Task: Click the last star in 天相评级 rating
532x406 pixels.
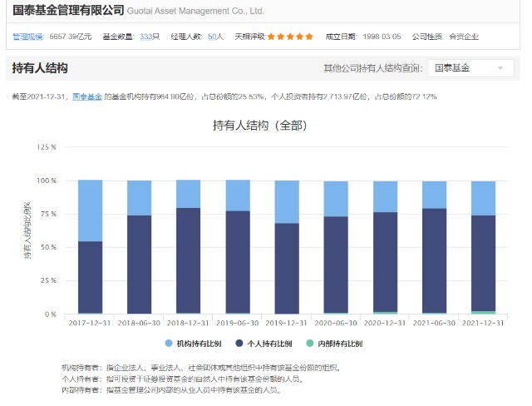Action: tap(310, 37)
